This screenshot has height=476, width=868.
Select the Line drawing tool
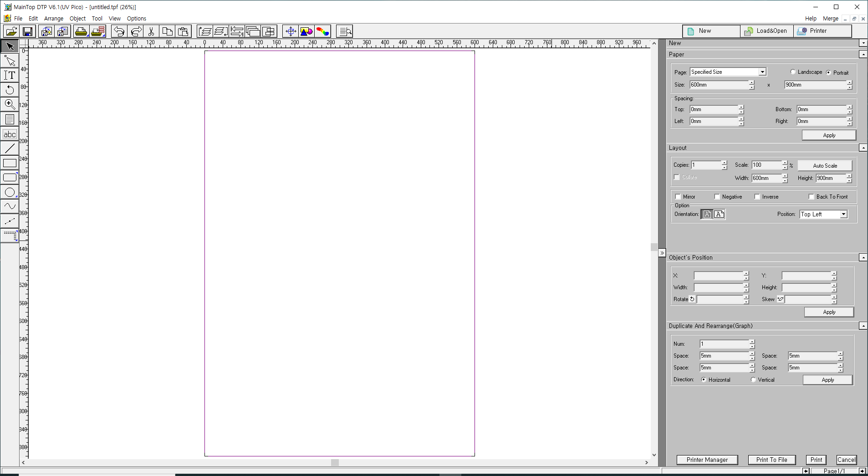(10, 148)
